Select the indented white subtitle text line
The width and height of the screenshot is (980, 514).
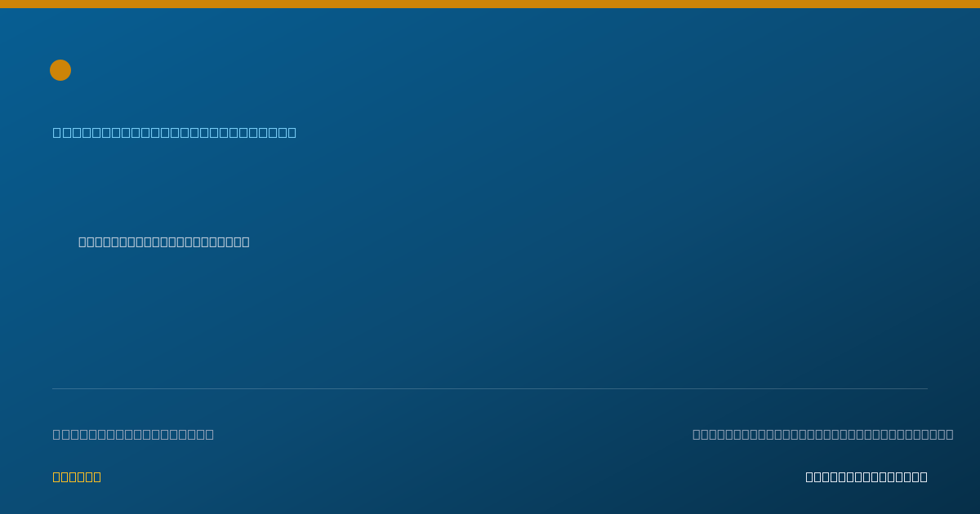point(164,241)
